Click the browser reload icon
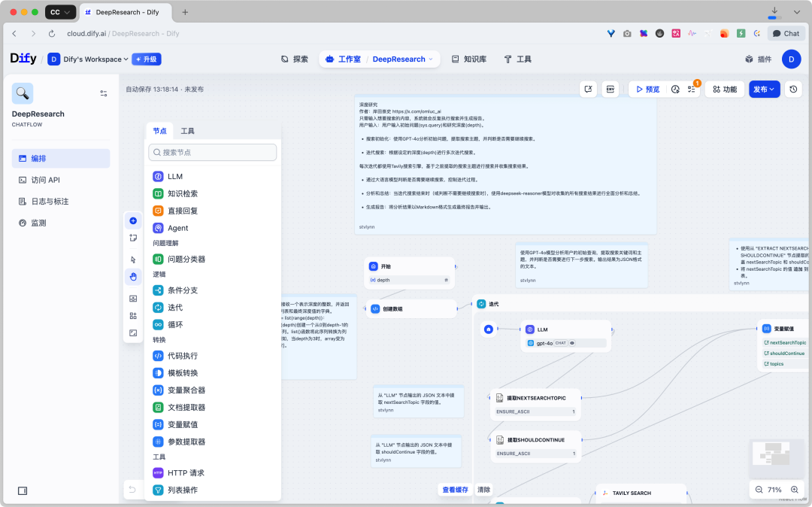Image resolution: width=812 pixels, height=507 pixels. 52,34
